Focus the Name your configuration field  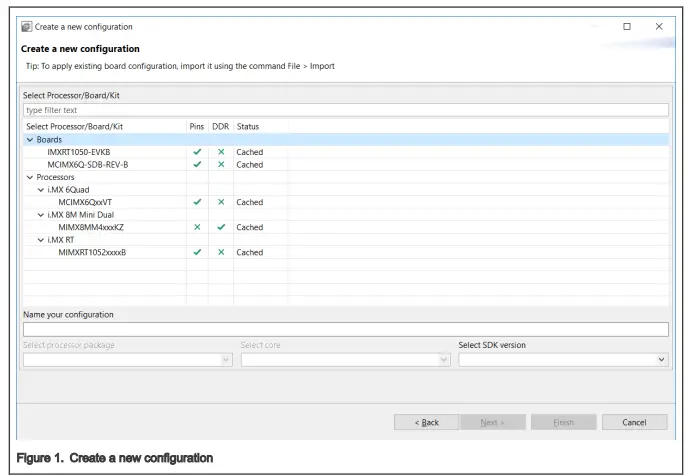click(346, 330)
